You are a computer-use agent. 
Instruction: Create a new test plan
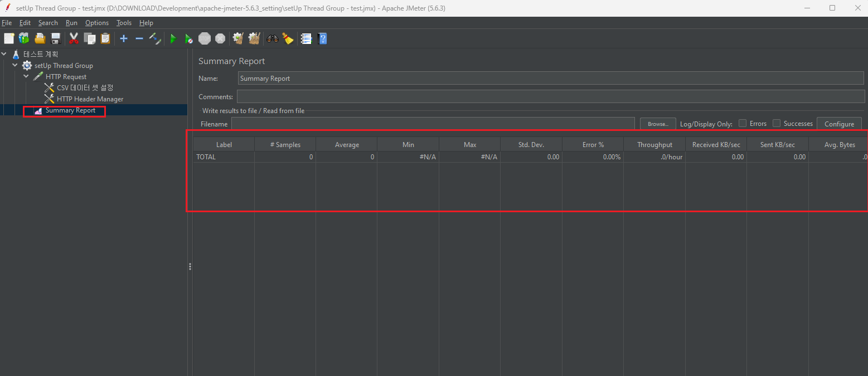click(9, 38)
